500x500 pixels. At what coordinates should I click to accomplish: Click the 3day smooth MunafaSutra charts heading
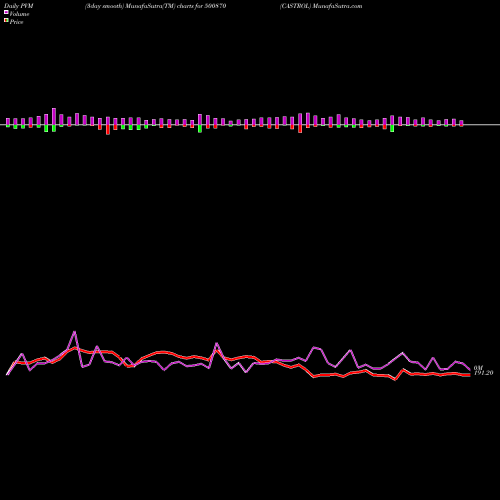coord(155,6)
